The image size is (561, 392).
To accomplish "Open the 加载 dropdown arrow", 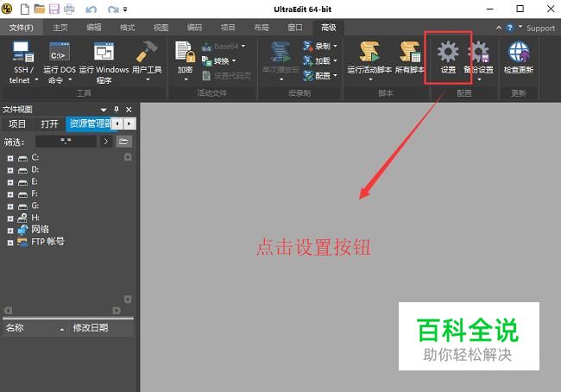I will [335, 60].
